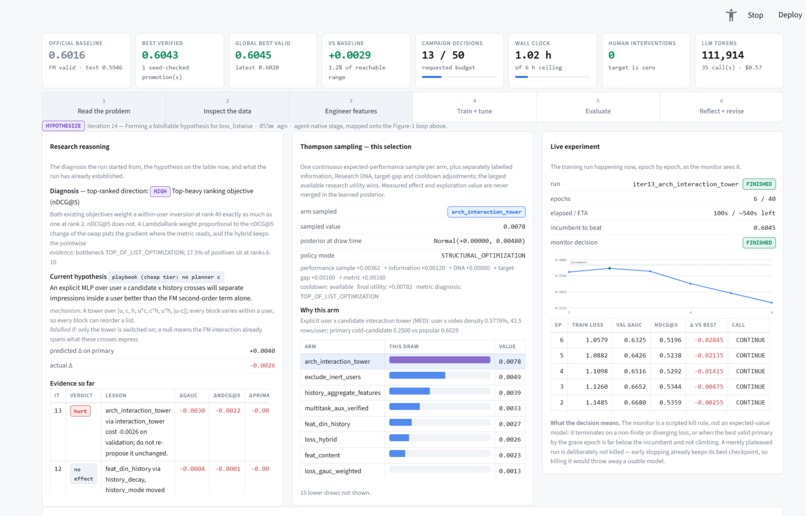Open the Evaluate step tab
The image size is (806, 516).
(598, 107)
